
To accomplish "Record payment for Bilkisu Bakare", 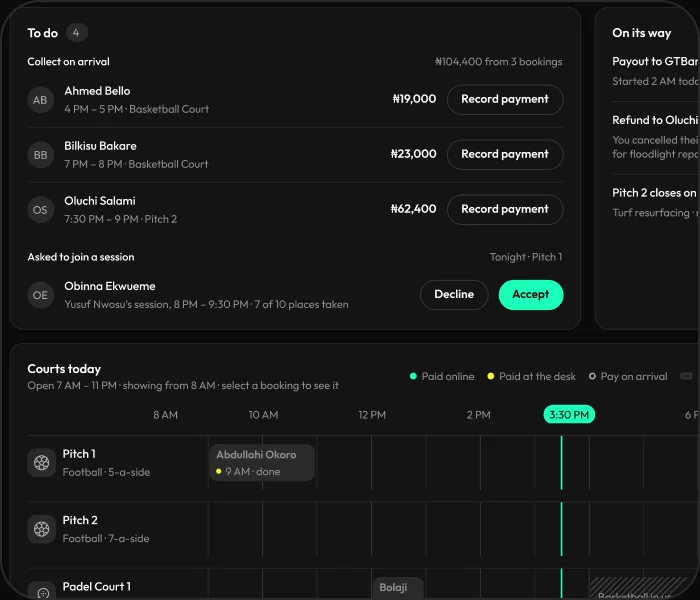I will click(x=505, y=154).
